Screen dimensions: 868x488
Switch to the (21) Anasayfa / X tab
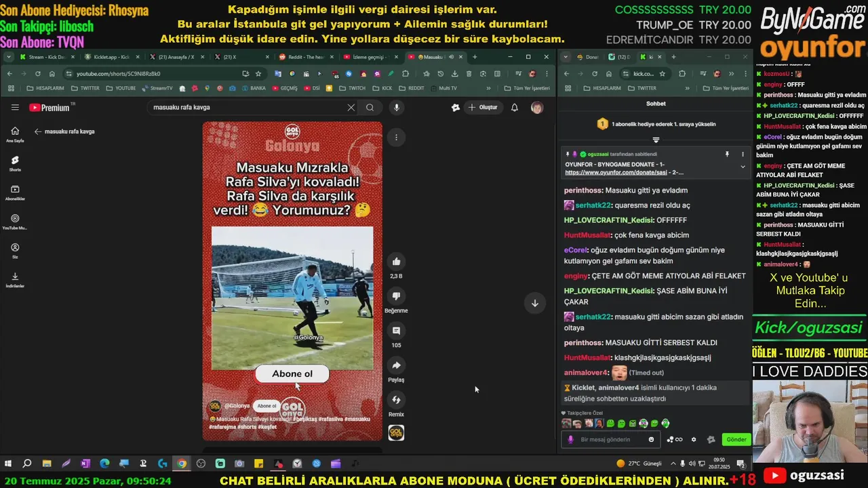[x=175, y=57]
